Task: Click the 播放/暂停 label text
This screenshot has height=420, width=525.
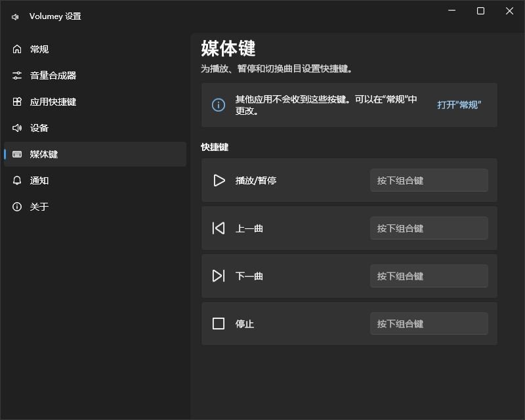Action: tap(256, 180)
